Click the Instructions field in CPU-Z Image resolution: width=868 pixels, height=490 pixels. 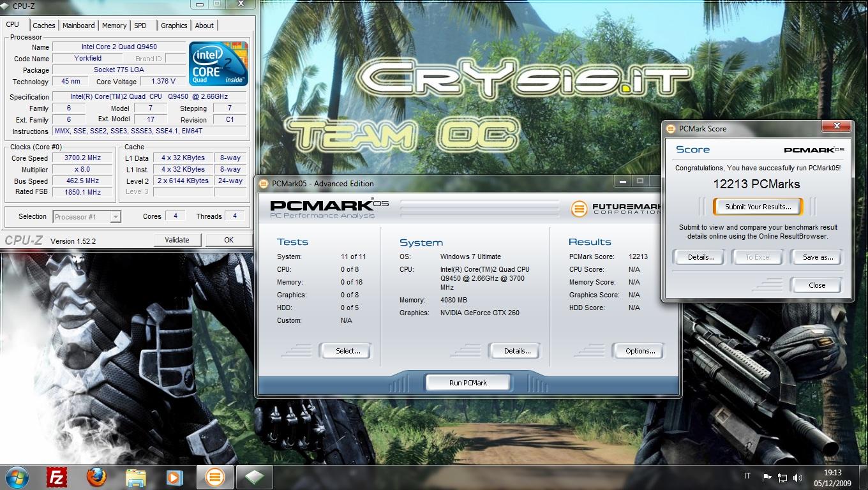150,131
